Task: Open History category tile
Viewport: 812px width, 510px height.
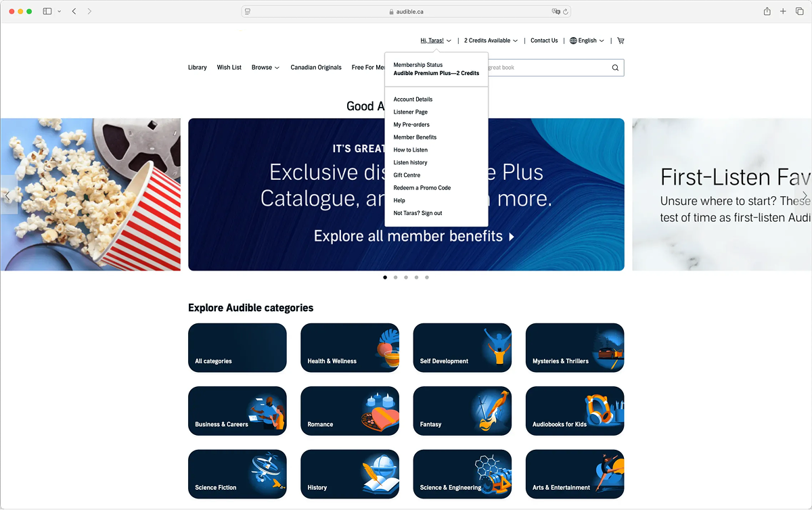Action: (x=350, y=474)
